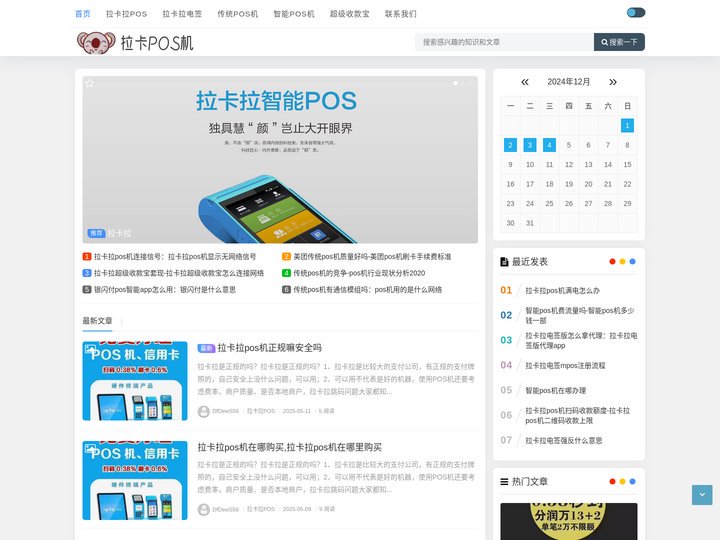The image size is (720, 540).
Task: Click the koala site logo
Action: [x=135, y=43]
